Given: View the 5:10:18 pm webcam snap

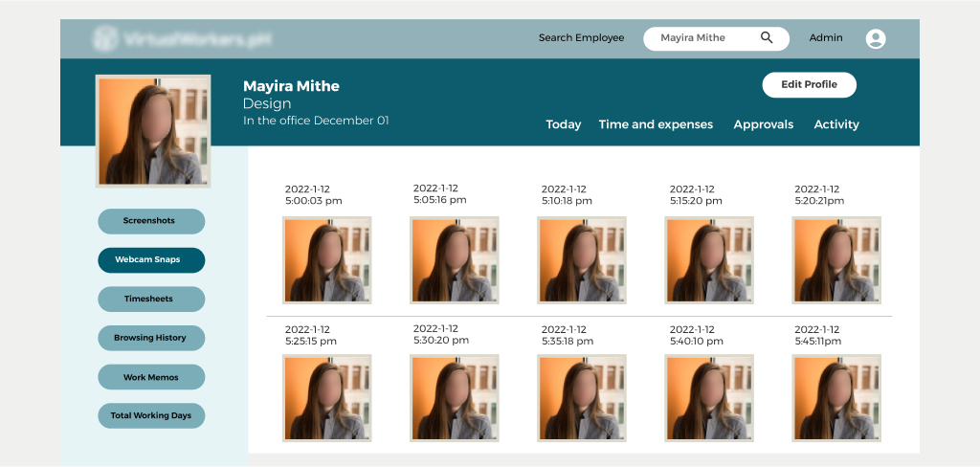Looking at the screenshot, I should tap(582, 260).
